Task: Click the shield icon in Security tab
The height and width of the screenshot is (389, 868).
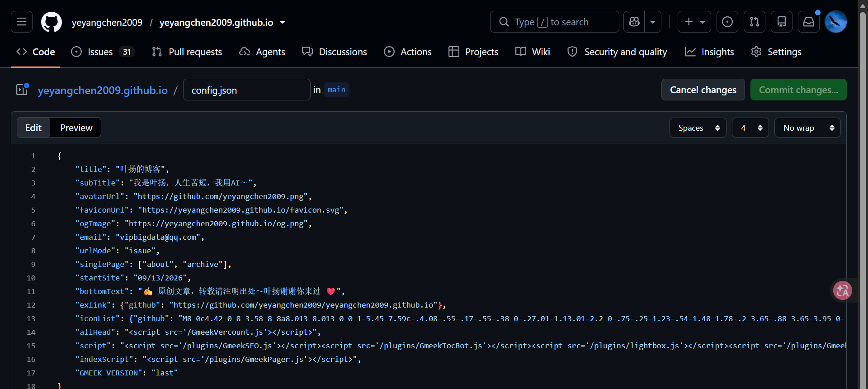Action: 572,52
